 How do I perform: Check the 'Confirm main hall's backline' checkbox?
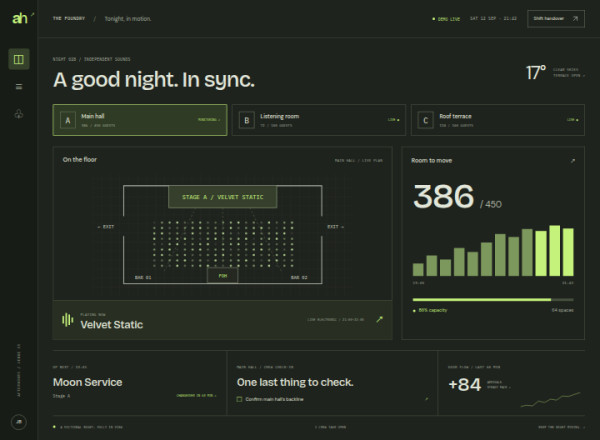pyautogui.click(x=240, y=399)
